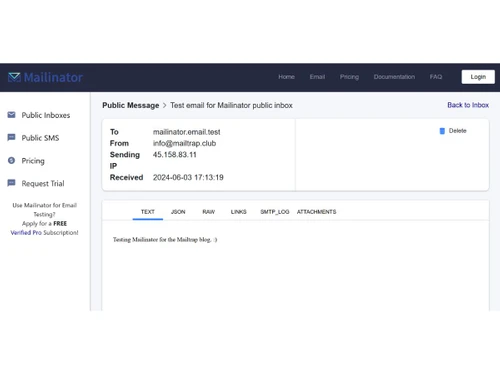Click the Login button

[478, 77]
